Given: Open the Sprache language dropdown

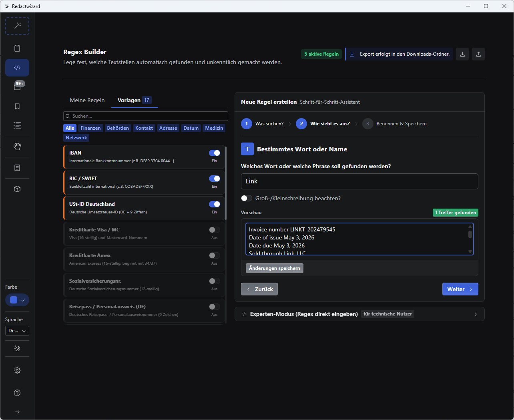Looking at the screenshot, I should (17, 331).
